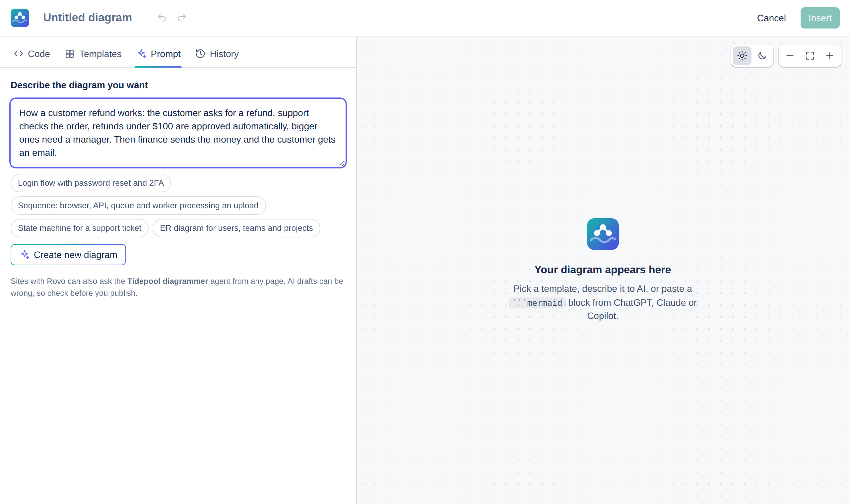The width and height of the screenshot is (849, 504).
Task: Pick the Sequence browser API queue suggestion
Action: (138, 206)
